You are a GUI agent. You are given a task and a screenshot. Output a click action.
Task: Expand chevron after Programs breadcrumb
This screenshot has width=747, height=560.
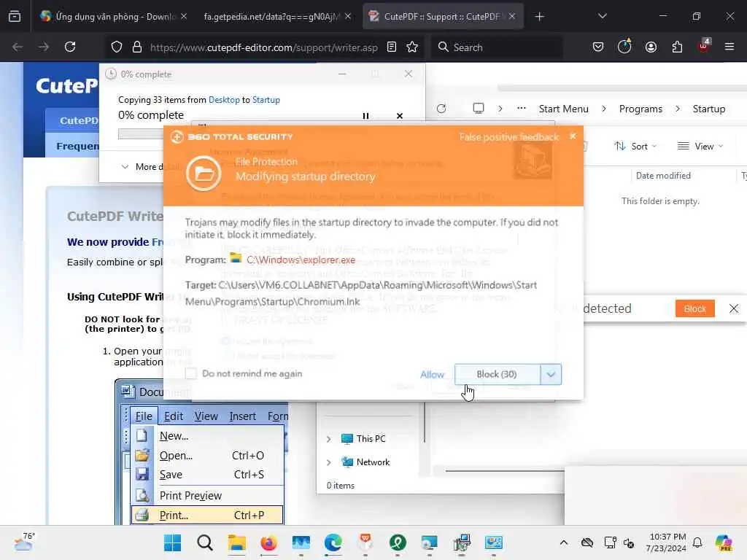point(678,109)
